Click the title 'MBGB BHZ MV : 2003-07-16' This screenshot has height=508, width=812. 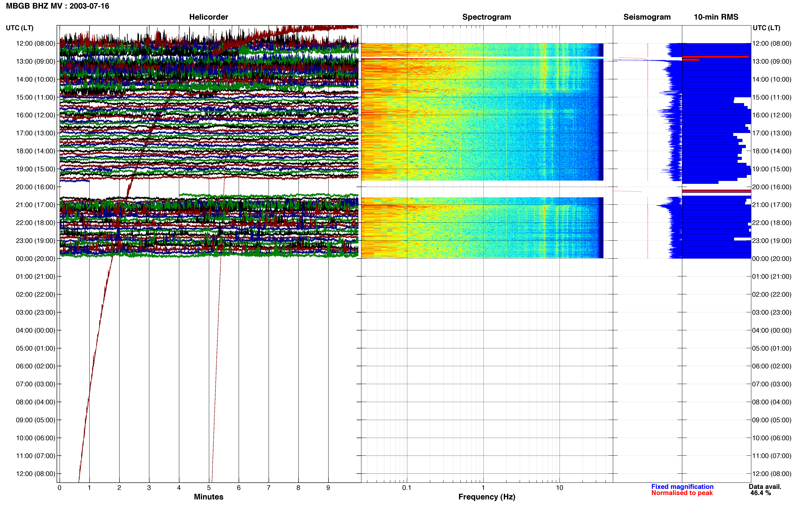pos(57,6)
